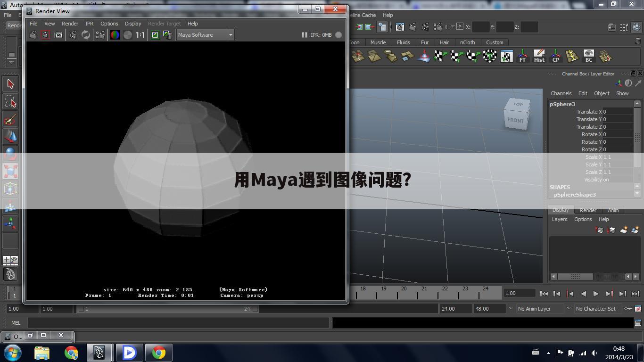Click the FT shelf button

click(x=522, y=56)
